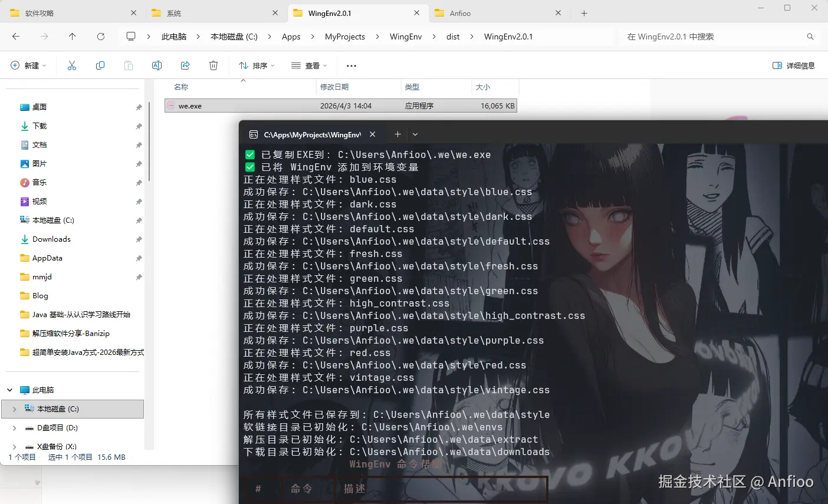Add a new File Explorer tab
Viewport: 828px width, 504px height.
pos(584,13)
